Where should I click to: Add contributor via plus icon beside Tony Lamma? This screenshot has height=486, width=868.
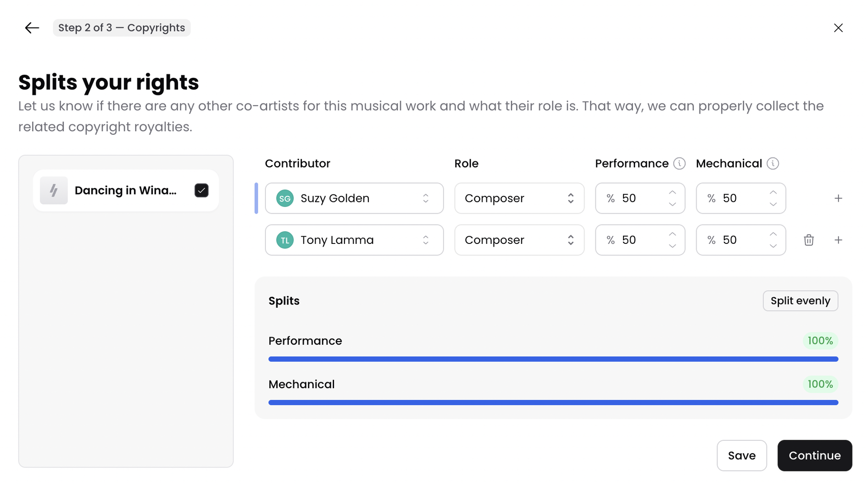[x=838, y=240]
